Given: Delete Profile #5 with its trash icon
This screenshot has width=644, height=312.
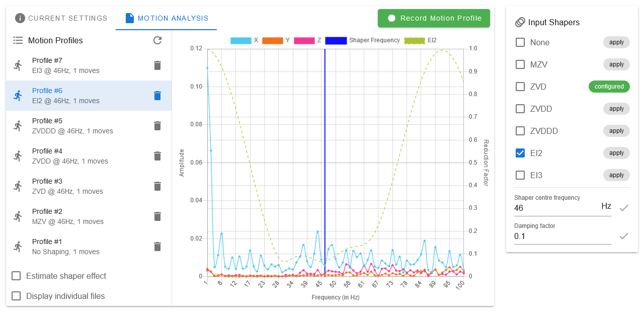Looking at the screenshot, I should pos(157,126).
